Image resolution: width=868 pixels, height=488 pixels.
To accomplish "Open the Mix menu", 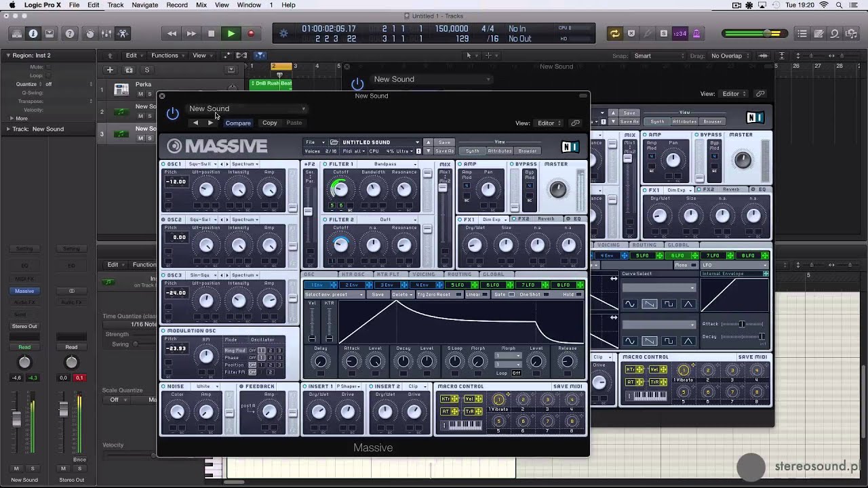I will coord(201,5).
